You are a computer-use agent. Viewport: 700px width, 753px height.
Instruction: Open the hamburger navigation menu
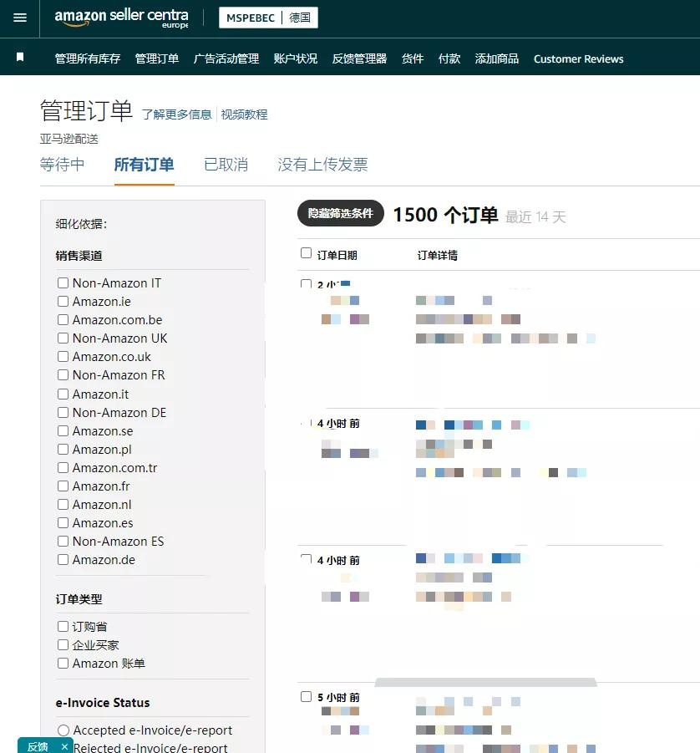click(x=20, y=18)
